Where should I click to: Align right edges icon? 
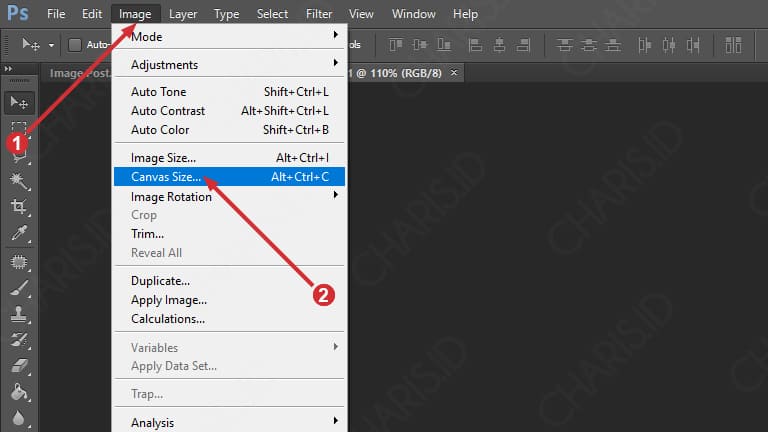coord(523,45)
